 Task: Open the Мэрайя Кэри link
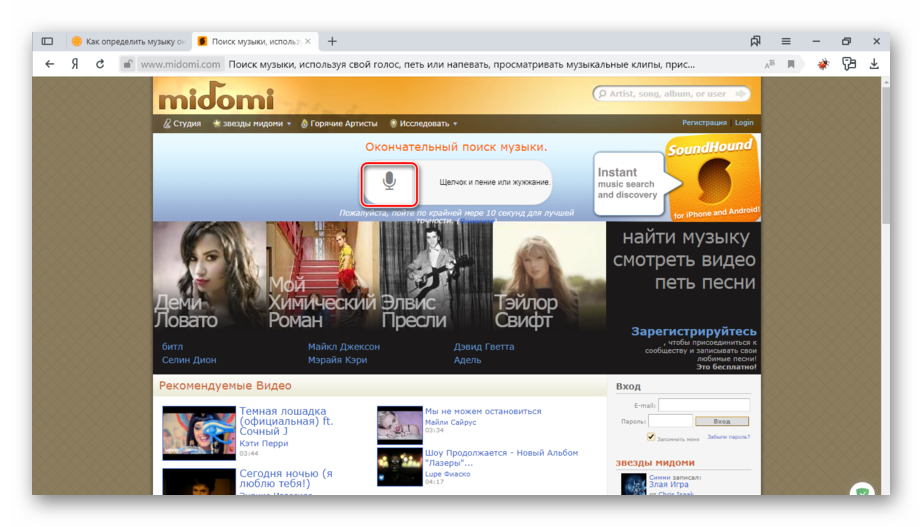click(337, 359)
